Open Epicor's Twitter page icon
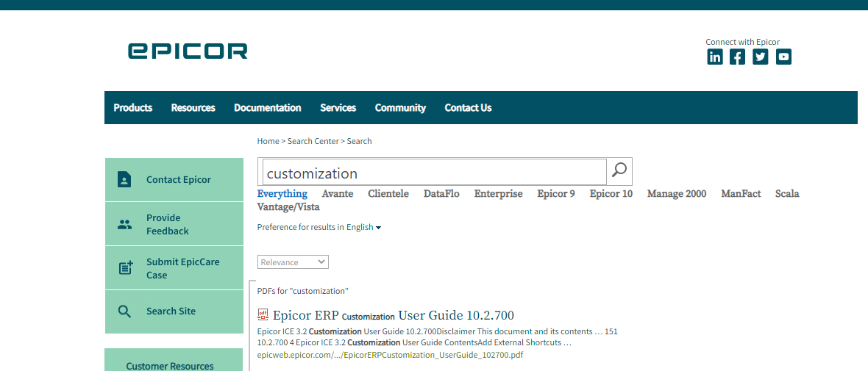The height and width of the screenshot is (371, 868). tap(761, 57)
